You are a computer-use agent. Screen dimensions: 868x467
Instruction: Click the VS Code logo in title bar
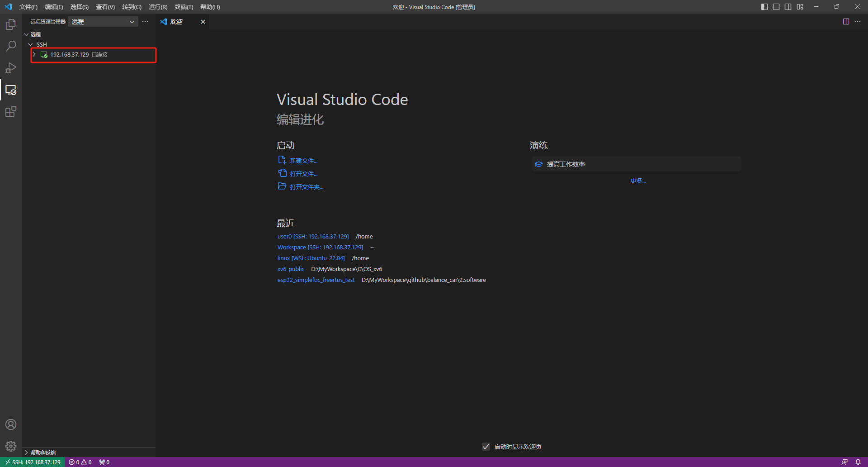point(8,7)
